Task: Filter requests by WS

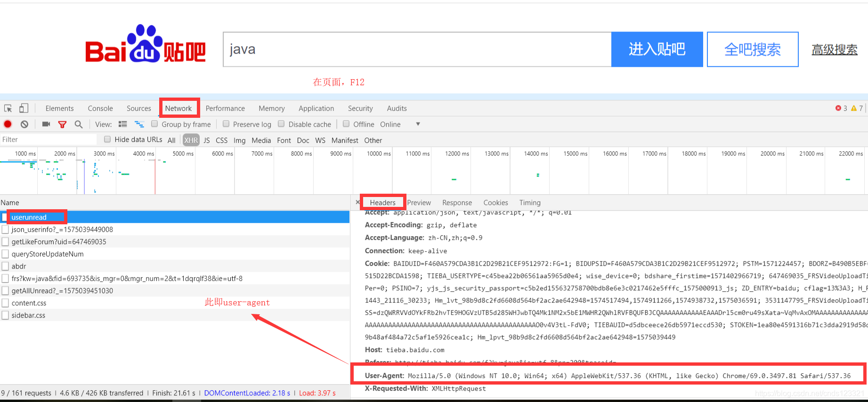Action: (x=320, y=140)
